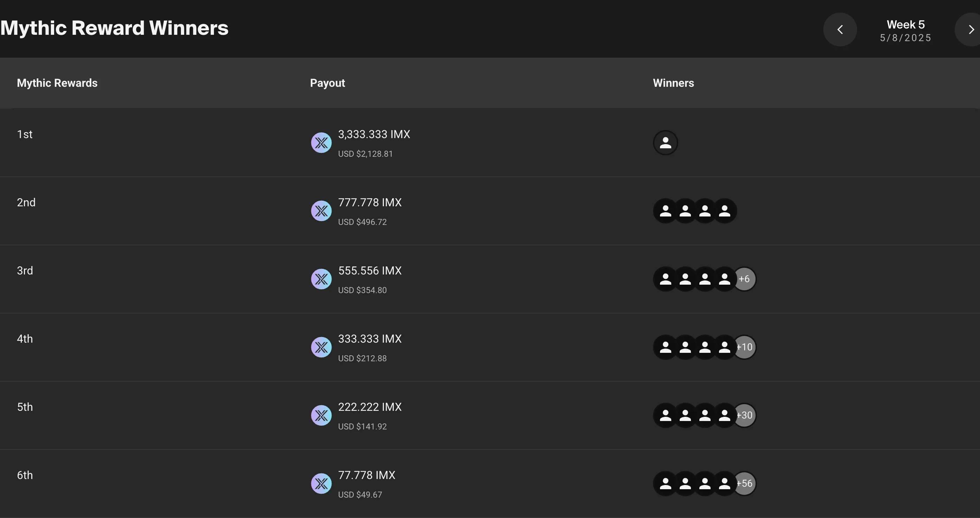Click IMX token icon in 3rd row

321,279
